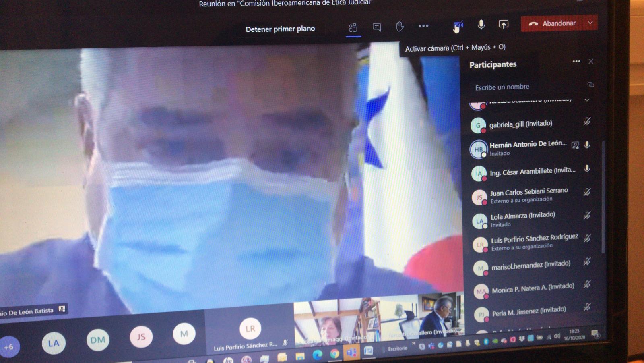Toggle the microphone in toolbar
This screenshot has width=644, height=363.
(x=481, y=25)
